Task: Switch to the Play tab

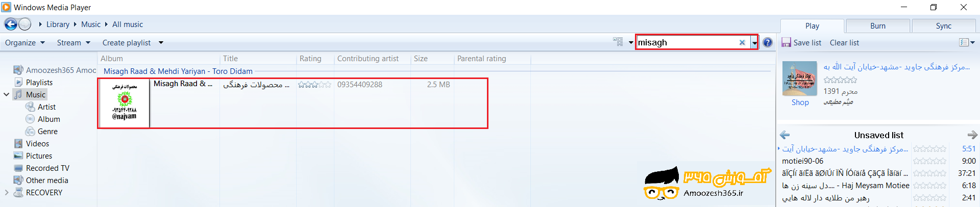Action: [812, 26]
